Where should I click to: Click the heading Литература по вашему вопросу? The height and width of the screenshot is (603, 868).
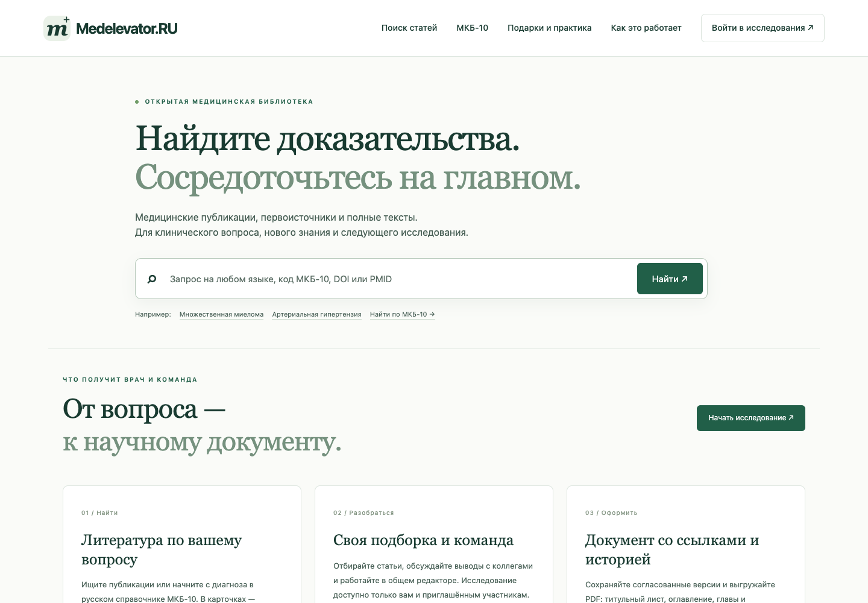pyautogui.click(x=162, y=549)
